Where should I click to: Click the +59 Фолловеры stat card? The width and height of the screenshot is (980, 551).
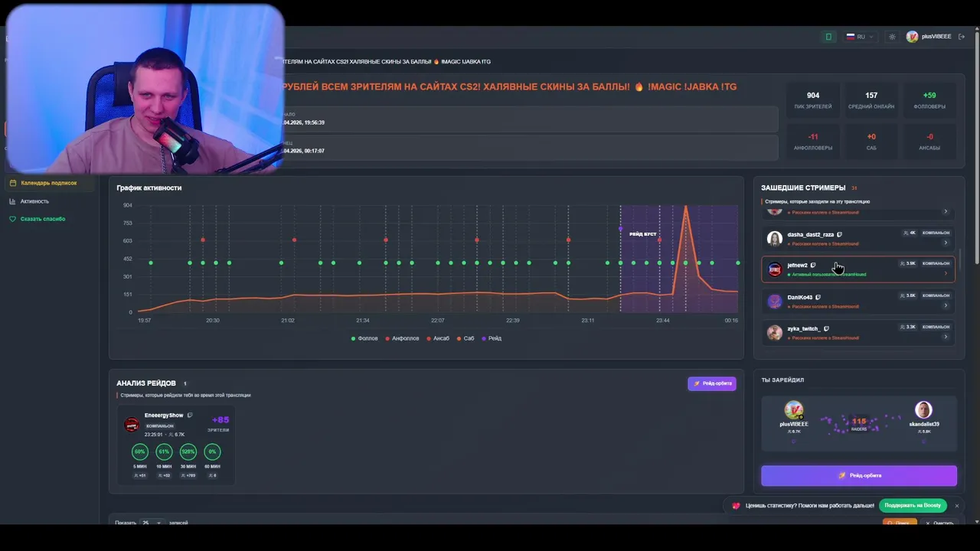[x=929, y=101]
